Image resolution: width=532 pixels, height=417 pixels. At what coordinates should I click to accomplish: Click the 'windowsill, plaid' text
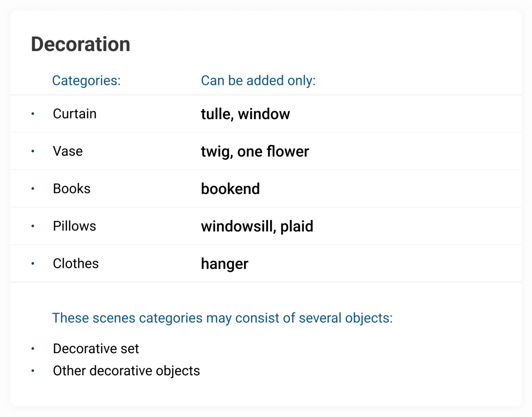[257, 226]
